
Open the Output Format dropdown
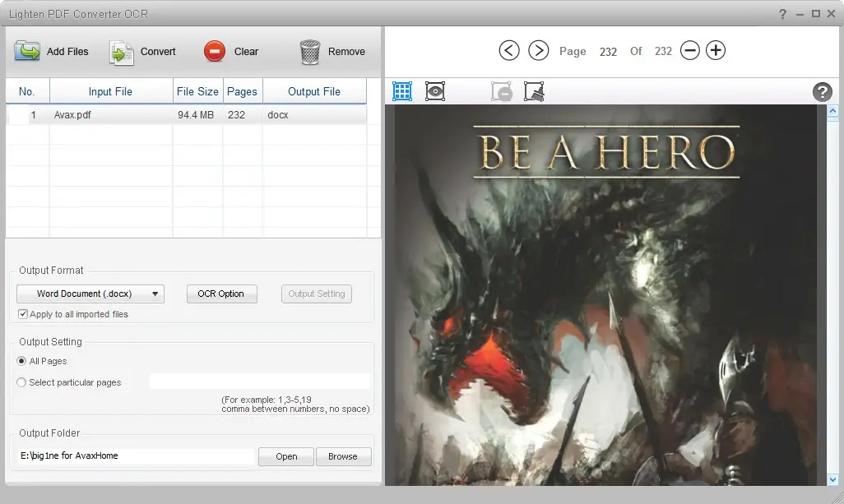pos(90,294)
